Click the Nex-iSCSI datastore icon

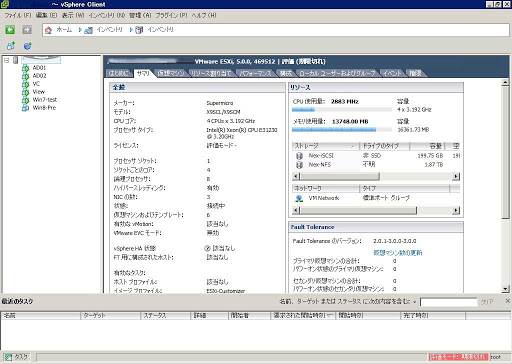[299, 156]
